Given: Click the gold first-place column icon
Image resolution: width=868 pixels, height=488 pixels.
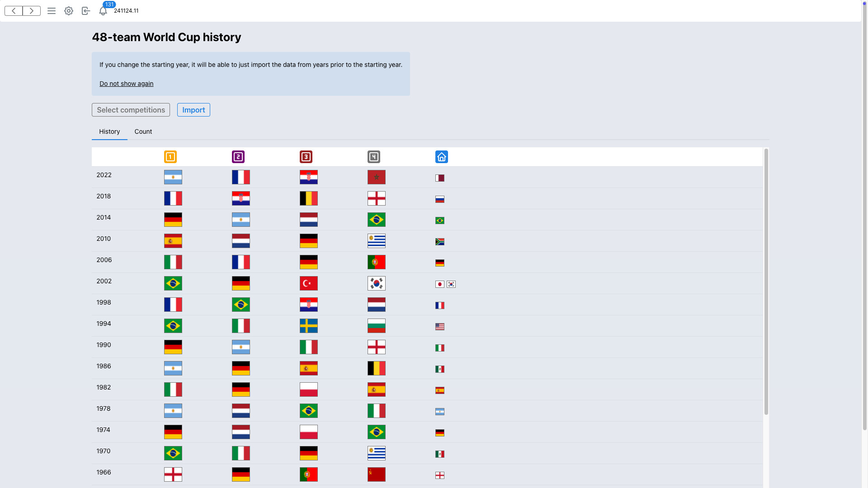Looking at the screenshot, I should (x=170, y=157).
